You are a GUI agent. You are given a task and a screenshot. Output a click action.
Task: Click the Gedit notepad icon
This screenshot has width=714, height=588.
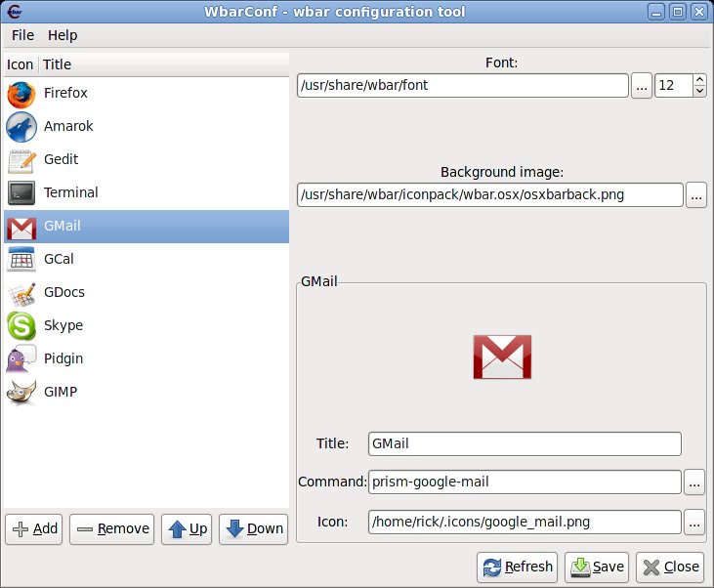tap(21, 160)
